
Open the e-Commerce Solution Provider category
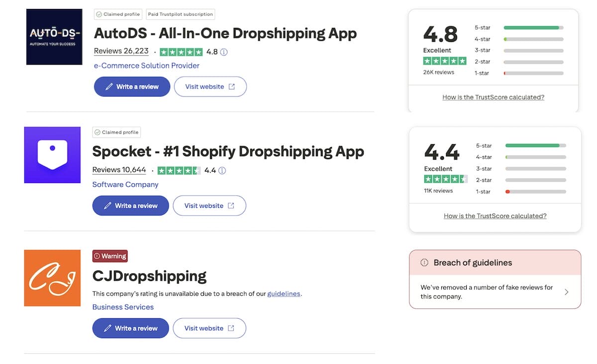click(x=146, y=65)
